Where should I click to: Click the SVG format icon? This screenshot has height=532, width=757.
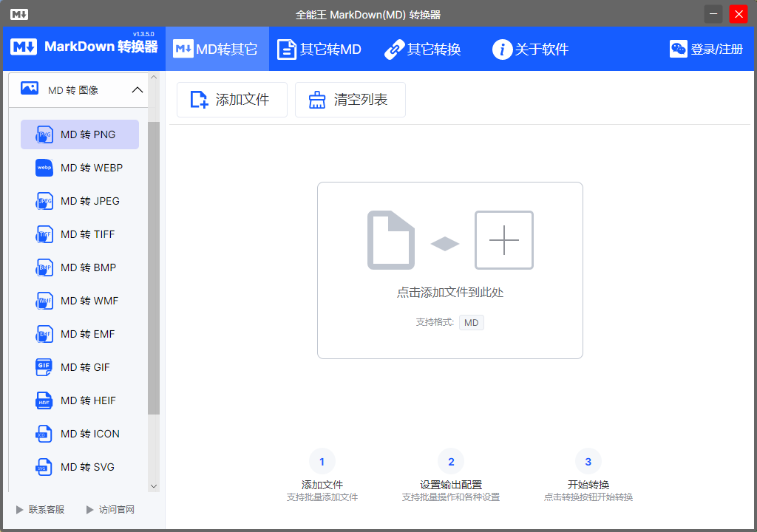coord(44,467)
